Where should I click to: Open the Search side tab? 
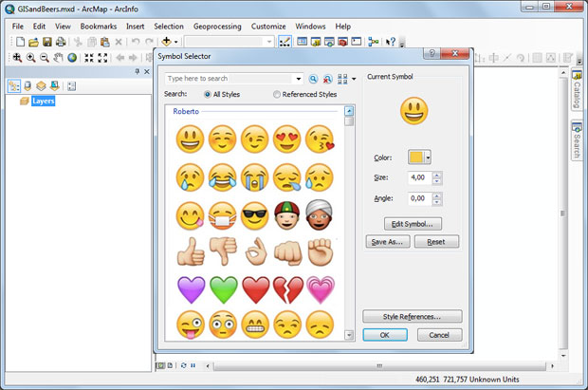coord(577,139)
